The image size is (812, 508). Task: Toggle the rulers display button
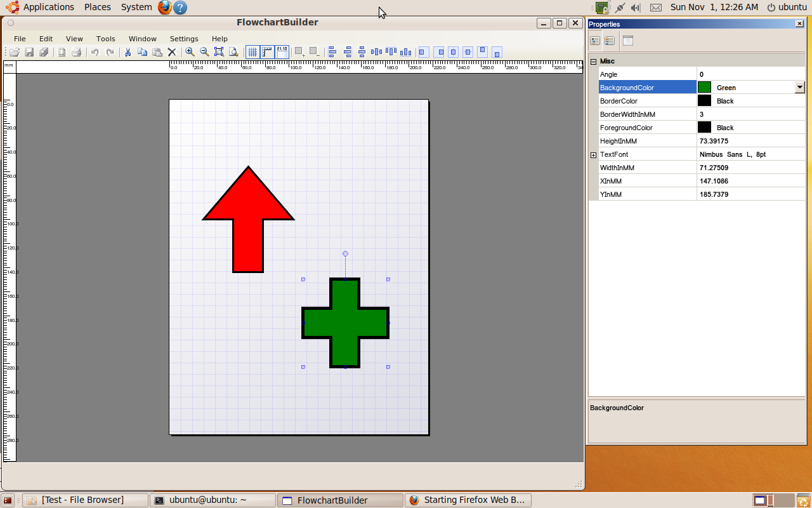267,52
